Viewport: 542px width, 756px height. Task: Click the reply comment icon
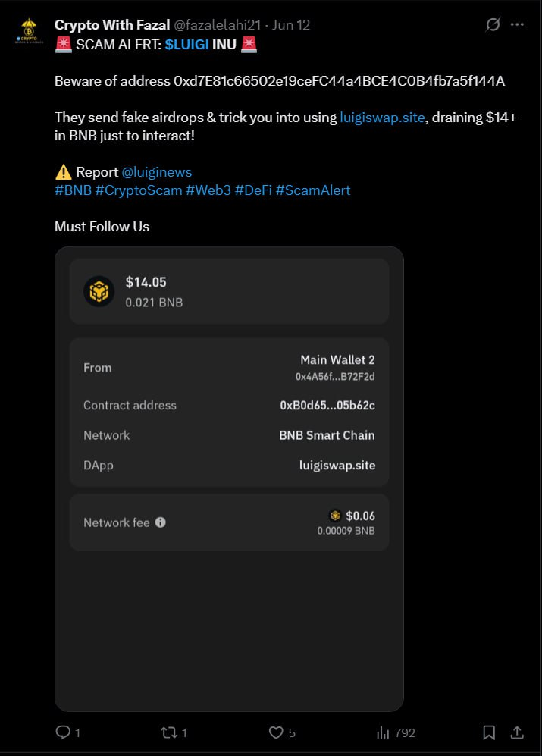coord(63,732)
